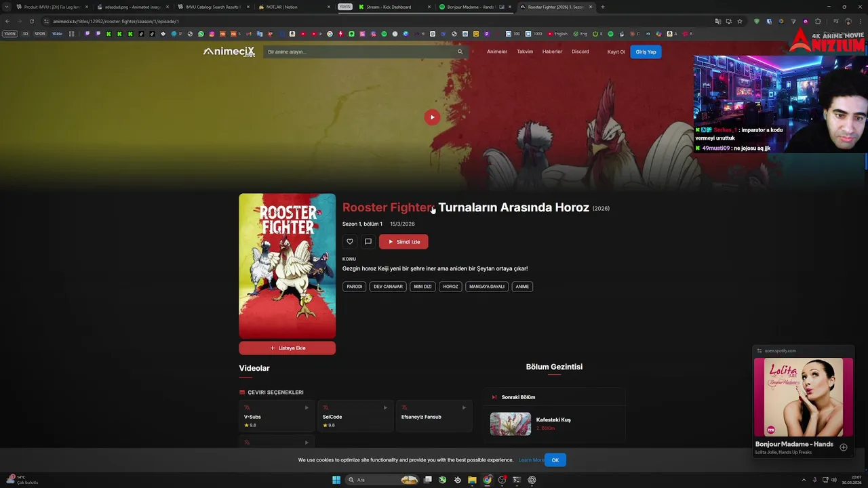The height and width of the screenshot is (488, 868).
Task: Switch to the Stream - Kick Dashboard tab
Action: click(x=394, y=7)
